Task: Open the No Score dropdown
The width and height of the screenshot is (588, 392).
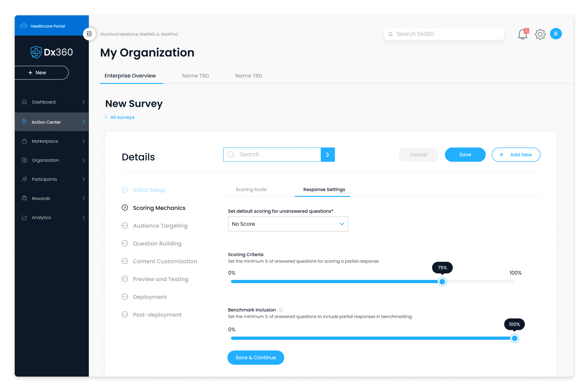Action: (x=288, y=224)
